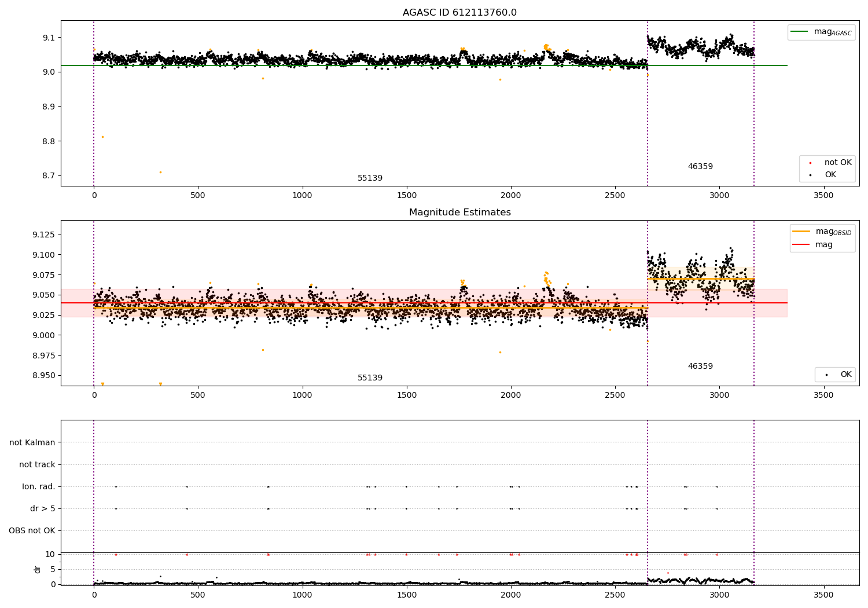Click the rotated 'dr' axis label
The image size is (868, 608).
(38, 569)
